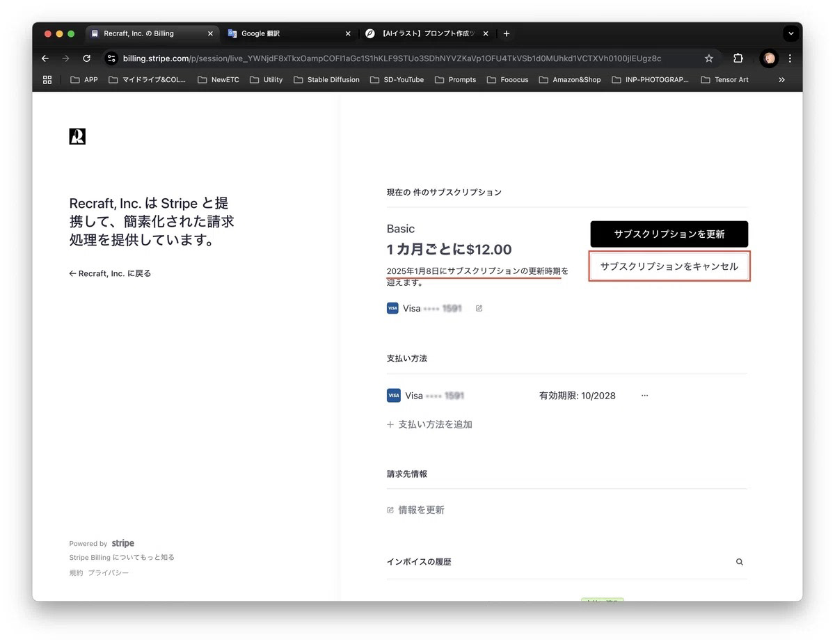Open the Utility bookmarks folder
835x644 pixels.
coord(266,80)
